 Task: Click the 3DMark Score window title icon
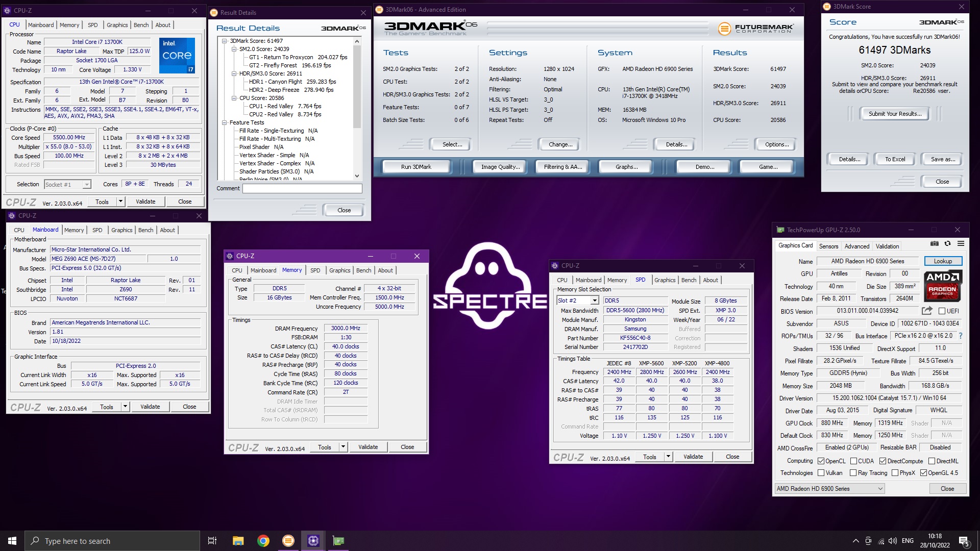point(827,7)
